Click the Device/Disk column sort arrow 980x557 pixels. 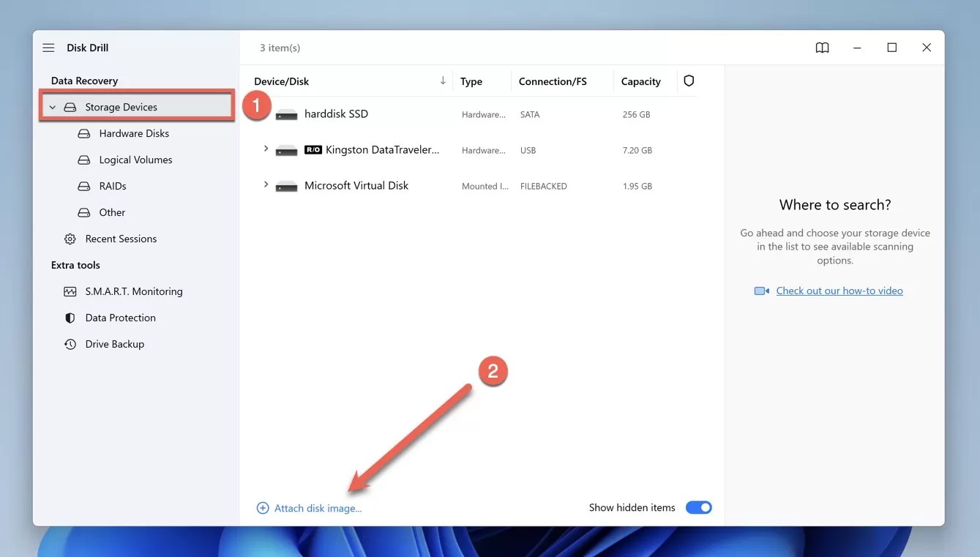[x=442, y=81]
